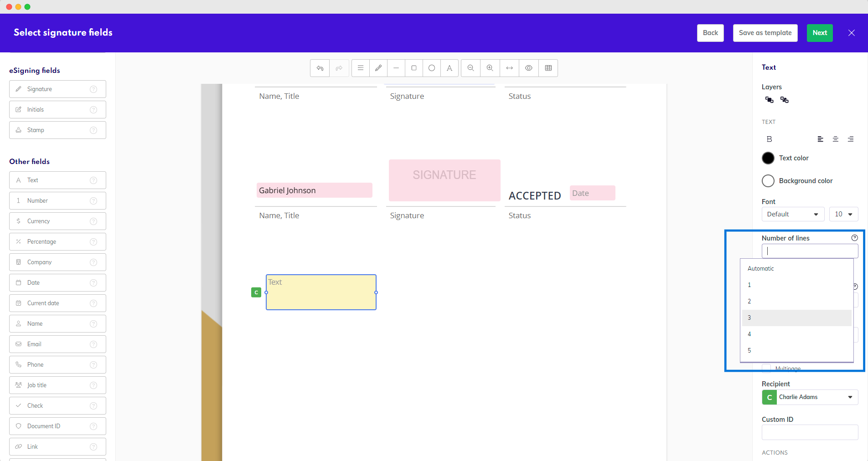Toggle bold text formatting

[x=770, y=139]
